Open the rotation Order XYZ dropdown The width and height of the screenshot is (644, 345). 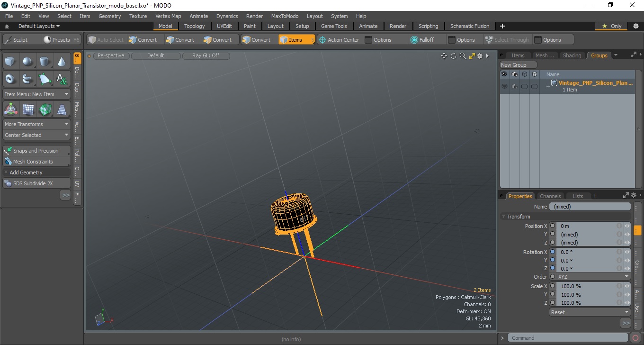point(593,277)
